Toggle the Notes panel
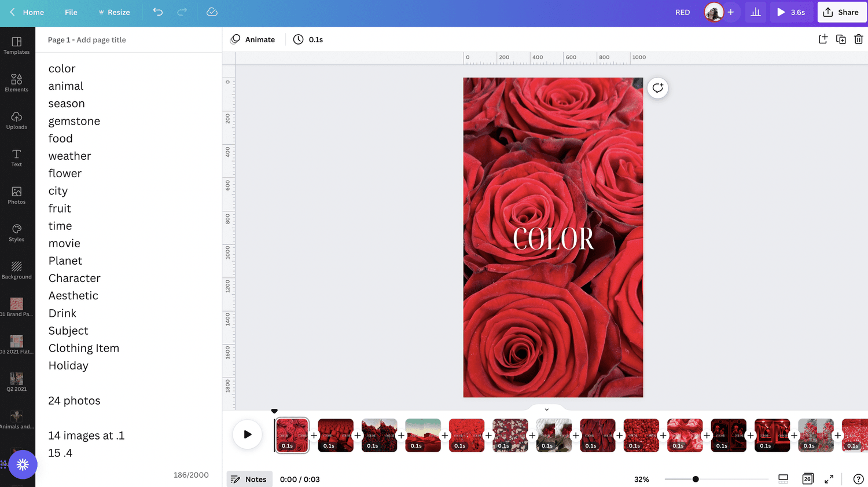Screen dimensions: 868x487 tap(249, 479)
